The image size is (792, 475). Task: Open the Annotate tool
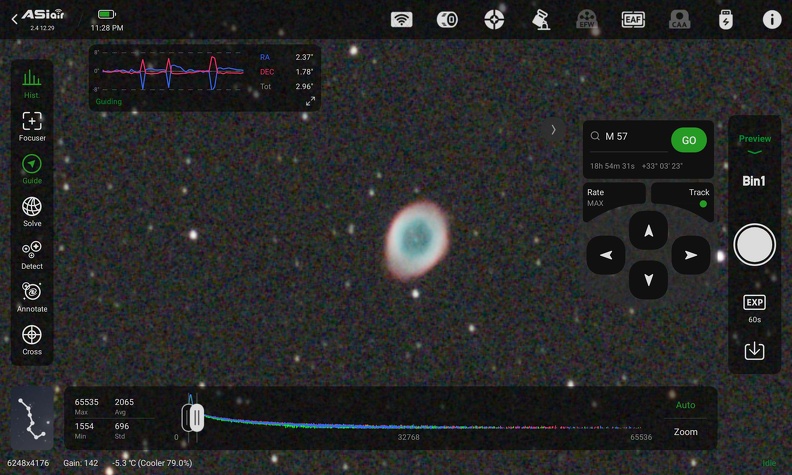tap(32, 298)
